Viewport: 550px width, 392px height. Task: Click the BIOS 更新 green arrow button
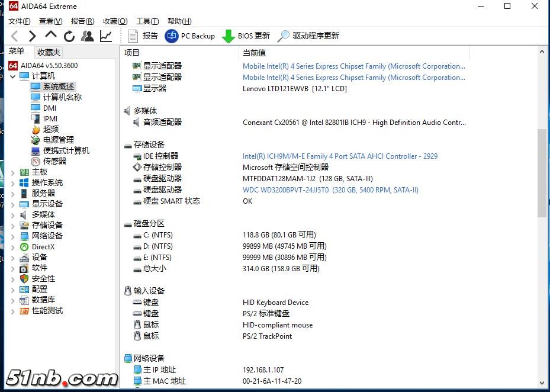pyautogui.click(x=246, y=36)
